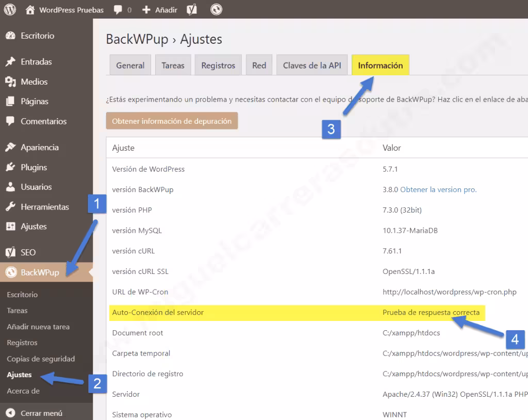Image resolution: width=528 pixels, height=420 pixels.
Task: Click the Escritorio dashboard icon in the sidebar
Action: tap(10, 36)
